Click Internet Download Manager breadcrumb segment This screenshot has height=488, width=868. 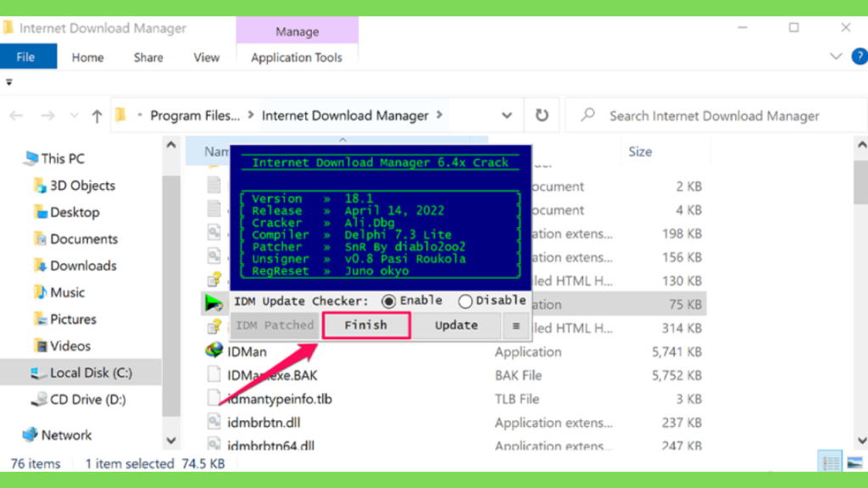point(345,115)
